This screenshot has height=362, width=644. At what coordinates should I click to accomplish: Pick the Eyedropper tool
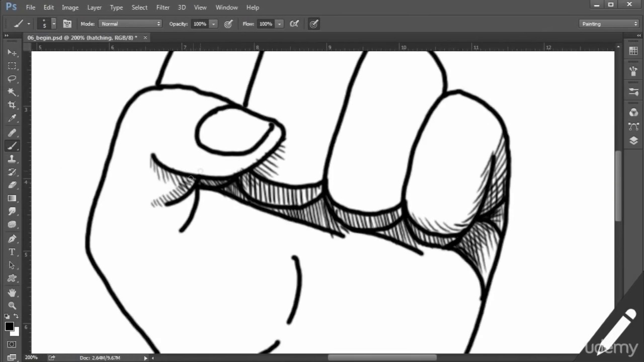[12, 119]
